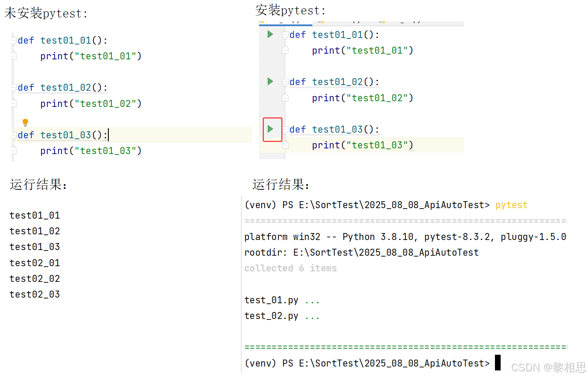
Task: Run test01_02 using its green gutter arrow
Action: [x=270, y=81]
